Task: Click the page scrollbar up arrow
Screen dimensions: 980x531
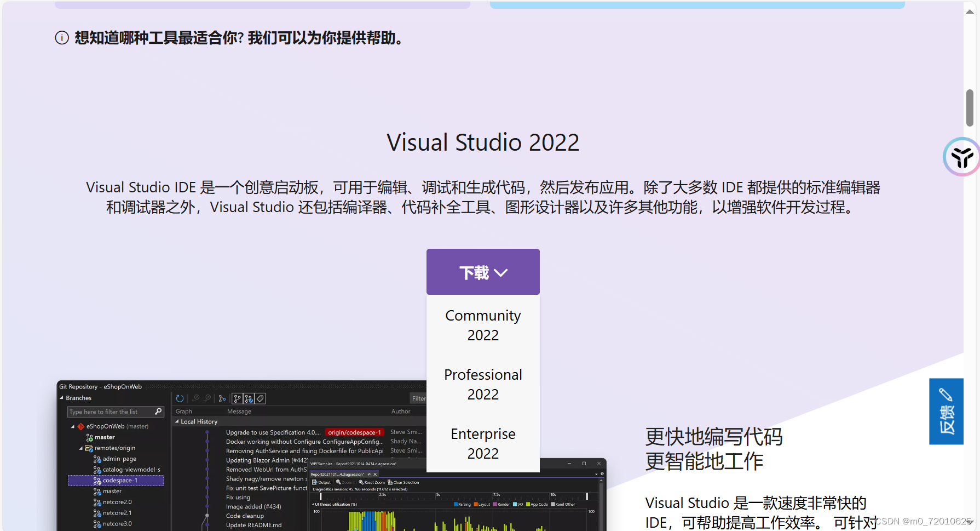Action: (970, 12)
